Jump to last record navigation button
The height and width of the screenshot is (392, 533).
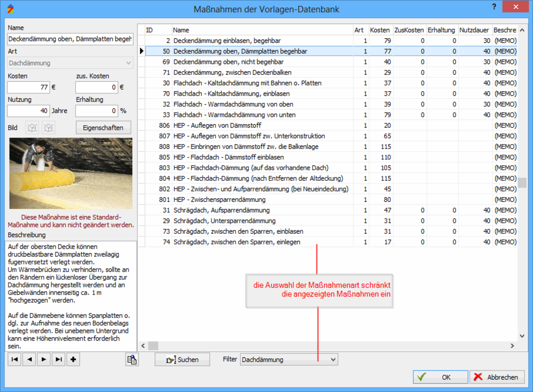point(58,359)
